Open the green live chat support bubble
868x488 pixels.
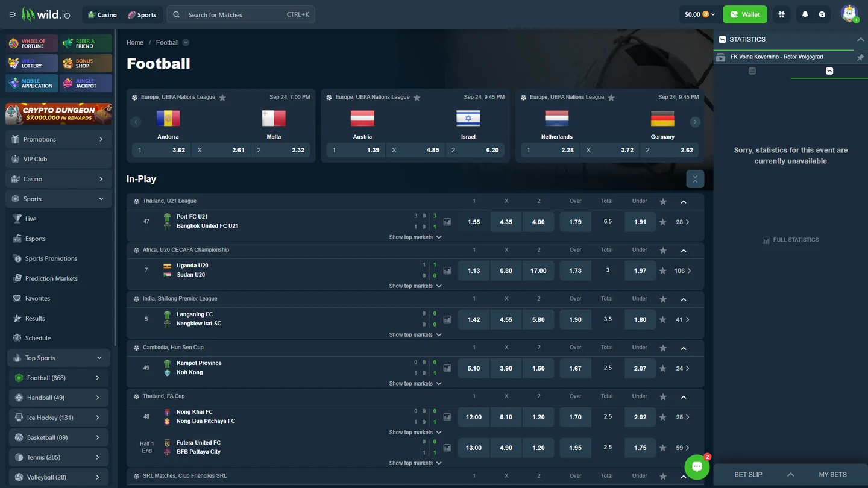697,467
